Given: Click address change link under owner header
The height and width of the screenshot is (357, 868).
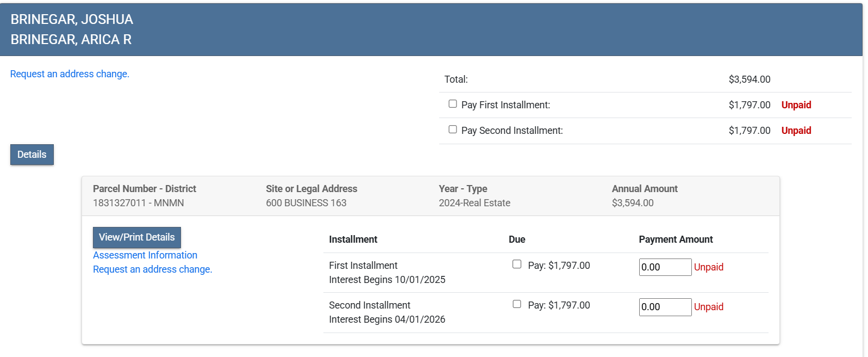Looking at the screenshot, I should [x=70, y=74].
